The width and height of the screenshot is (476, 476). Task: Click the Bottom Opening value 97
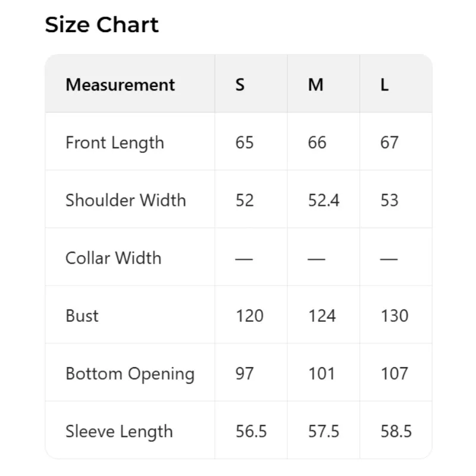pyautogui.click(x=245, y=374)
